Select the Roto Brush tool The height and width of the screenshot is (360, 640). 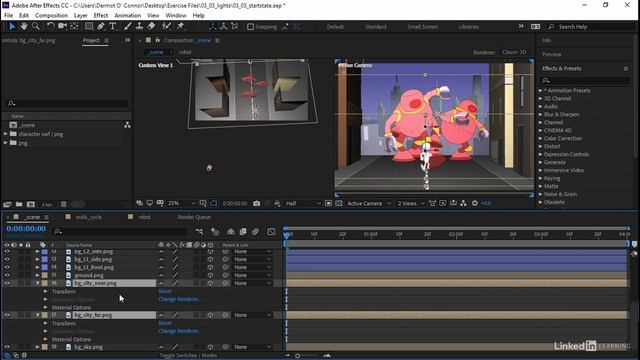(x=166, y=27)
